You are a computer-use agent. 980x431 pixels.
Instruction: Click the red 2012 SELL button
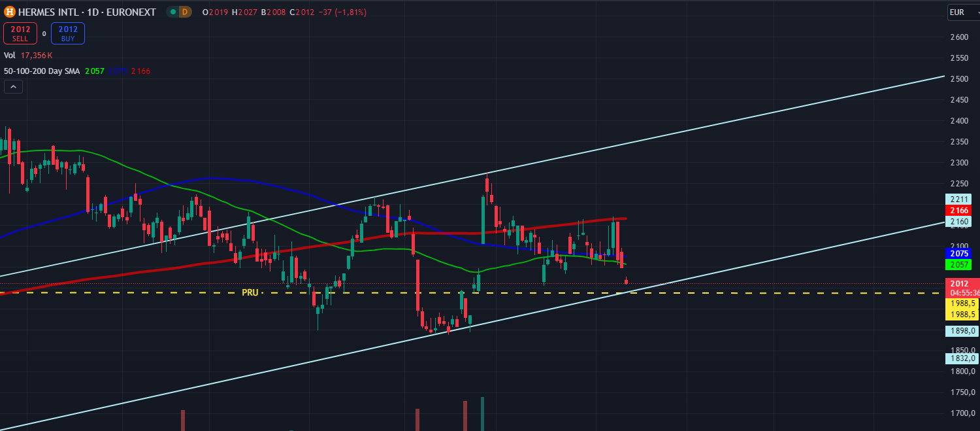(x=20, y=33)
